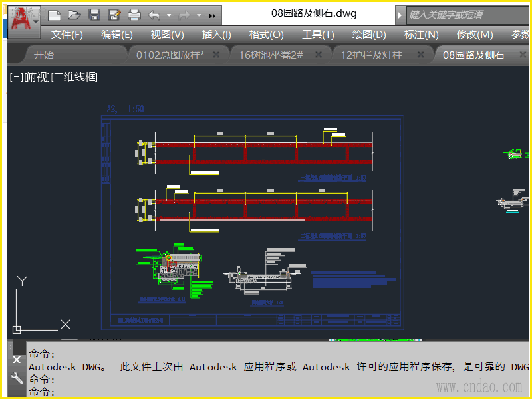532x399 pixels.
Task: Click the 08园路及侧石.dwg window title
Action: pos(314,13)
